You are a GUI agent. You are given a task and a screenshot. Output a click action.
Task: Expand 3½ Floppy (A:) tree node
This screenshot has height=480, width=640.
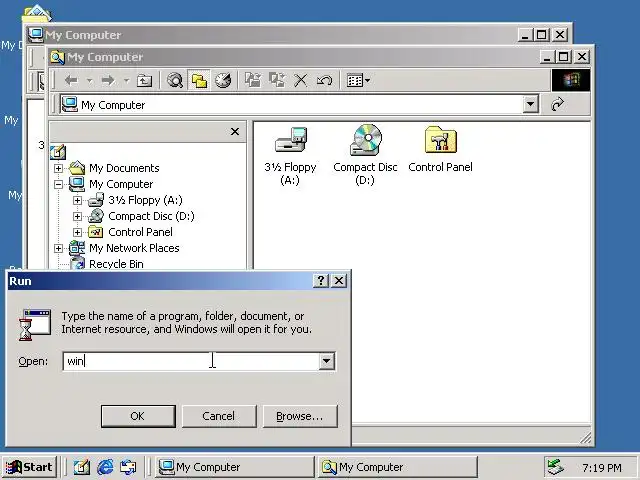[77, 200]
